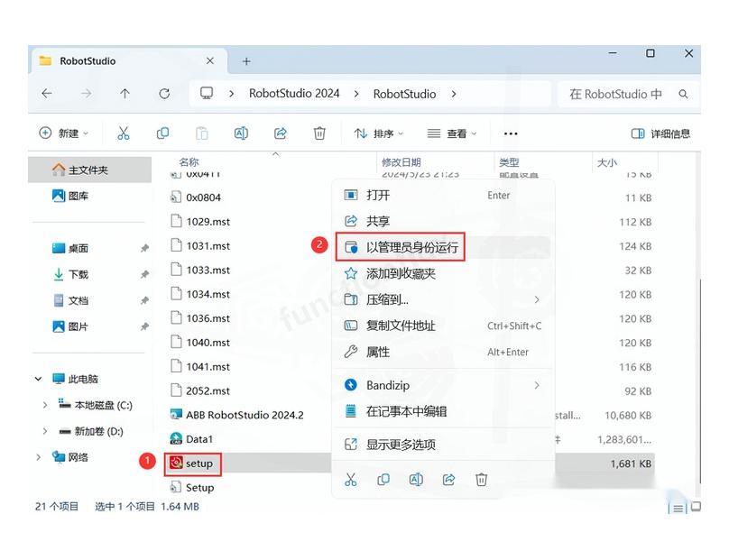Click RobotStudio 2024 in the address bar
Image resolution: width=729 pixels, height=560 pixels.
coord(294,94)
